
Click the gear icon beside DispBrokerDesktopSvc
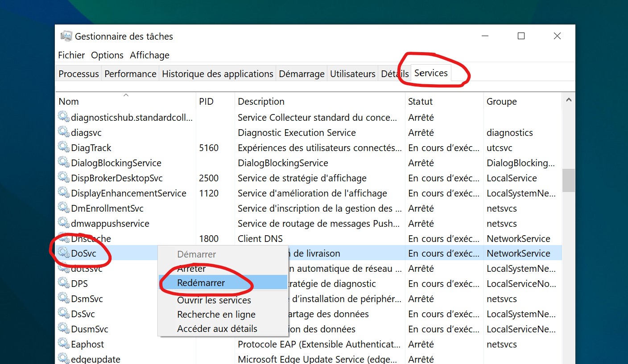tap(64, 178)
